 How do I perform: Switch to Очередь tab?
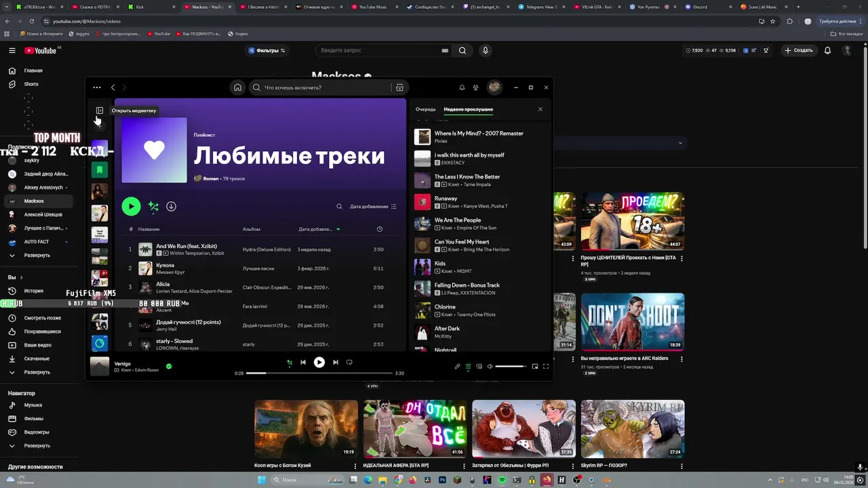tap(426, 109)
